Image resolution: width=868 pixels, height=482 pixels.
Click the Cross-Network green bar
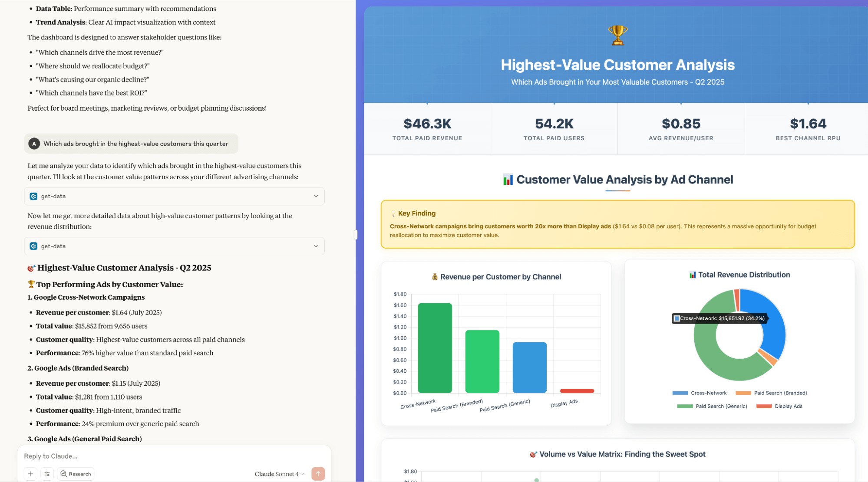point(435,348)
